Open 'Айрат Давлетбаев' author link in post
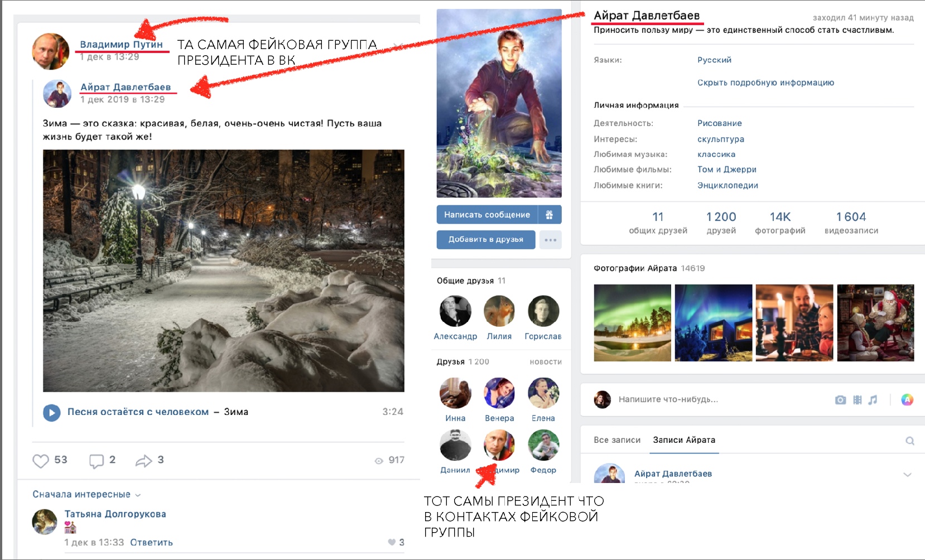The image size is (925, 560). [x=126, y=86]
